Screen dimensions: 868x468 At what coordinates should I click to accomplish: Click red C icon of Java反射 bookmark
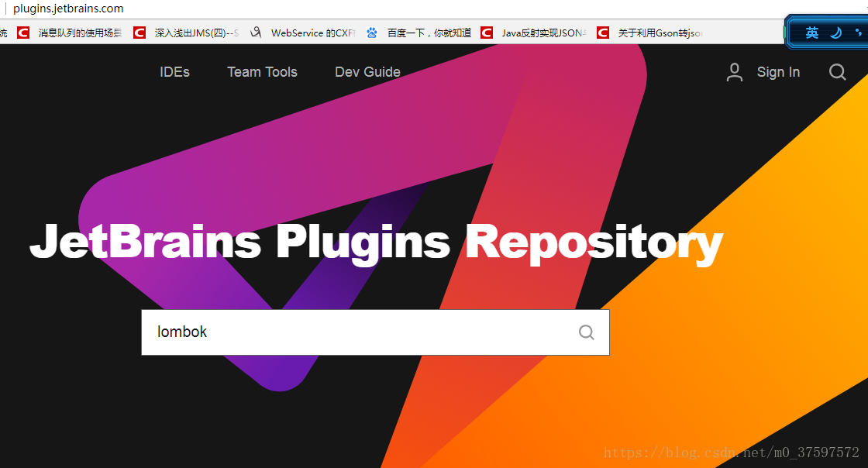click(x=487, y=33)
